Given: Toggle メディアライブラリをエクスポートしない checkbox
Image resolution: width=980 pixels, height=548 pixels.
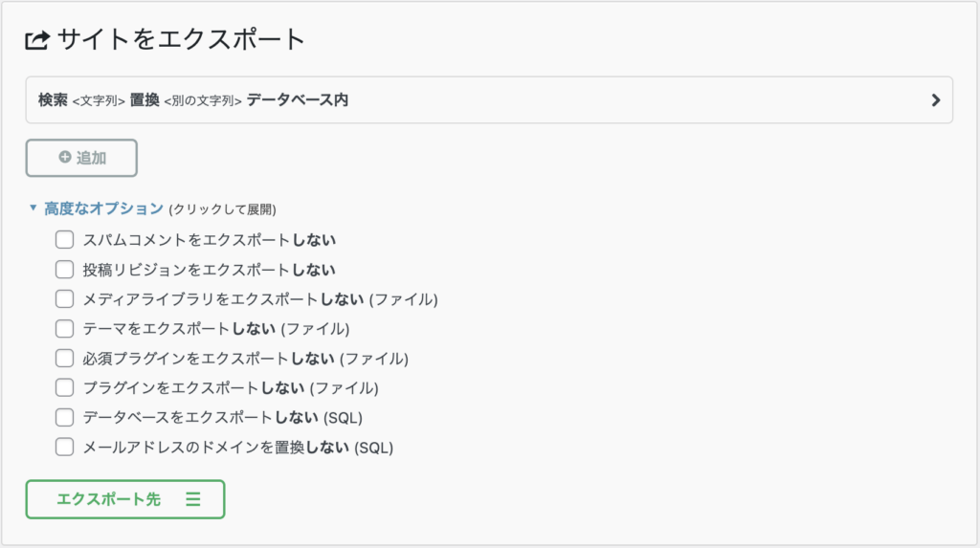Looking at the screenshot, I should coord(64,299).
